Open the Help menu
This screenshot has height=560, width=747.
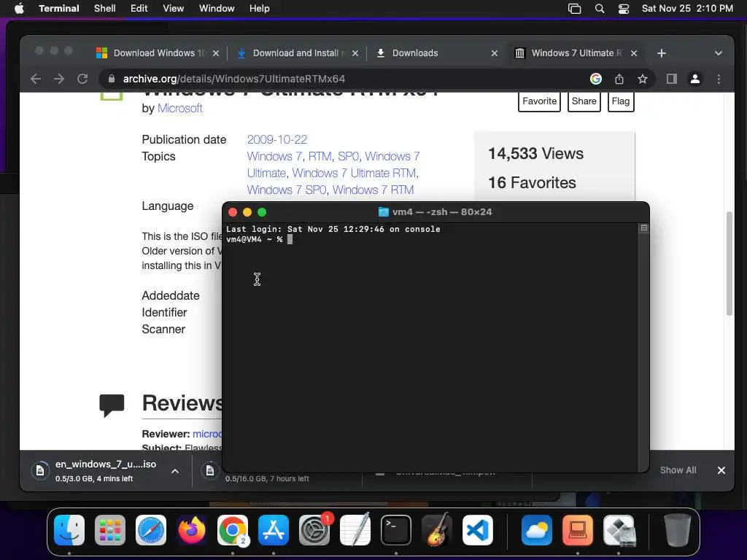(260, 9)
